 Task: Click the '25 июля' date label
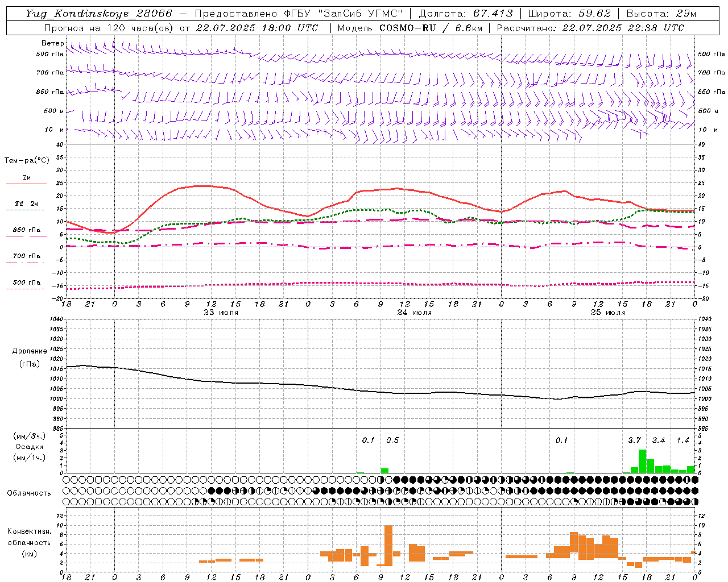[x=608, y=313]
